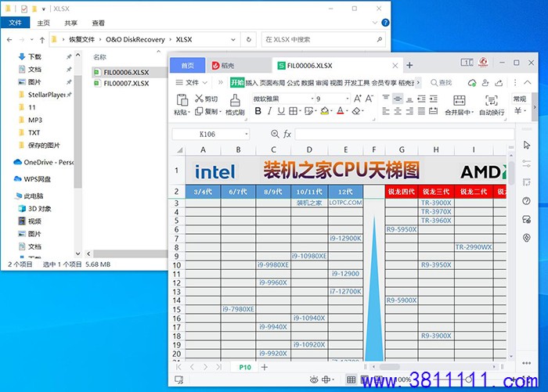Click the 查找 search box in WPS
Image resolution: width=548 pixels, height=392 pixels.
pyautogui.click(x=441, y=82)
